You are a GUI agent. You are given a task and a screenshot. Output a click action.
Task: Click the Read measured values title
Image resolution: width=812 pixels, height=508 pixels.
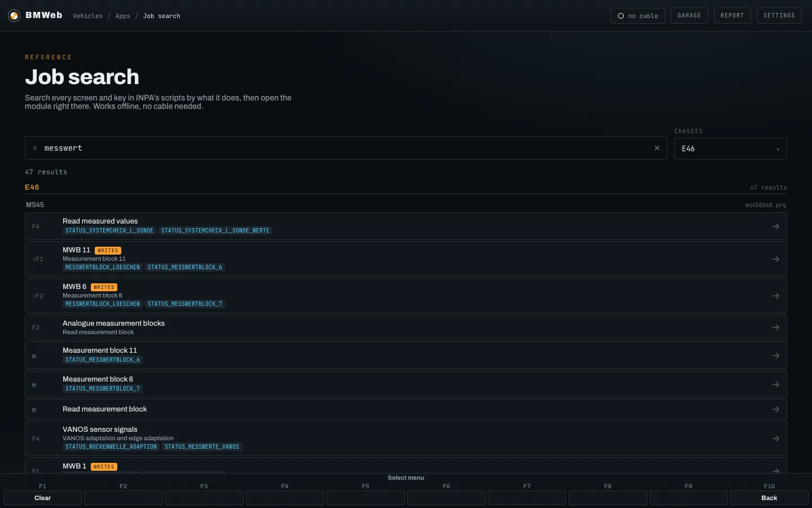click(x=100, y=221)
